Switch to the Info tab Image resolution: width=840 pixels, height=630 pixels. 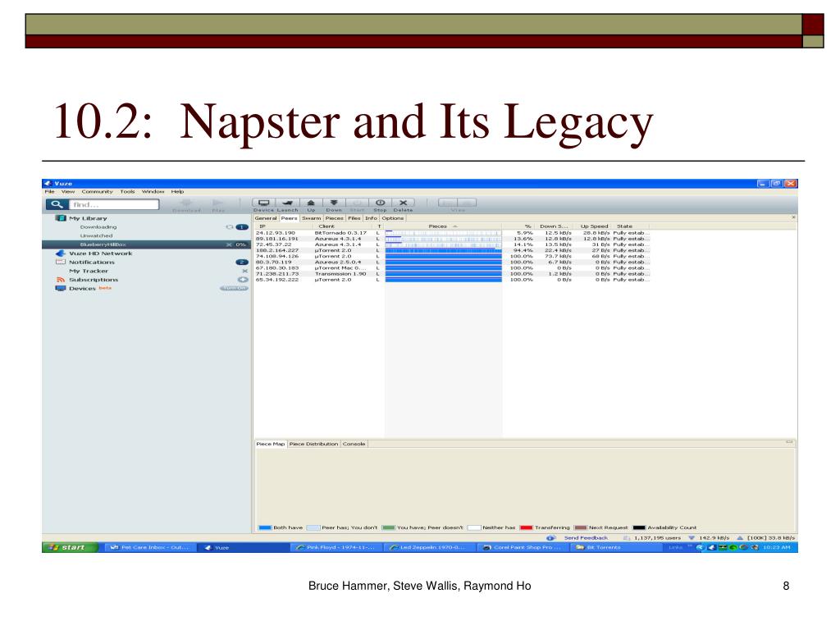click(372, 218)
